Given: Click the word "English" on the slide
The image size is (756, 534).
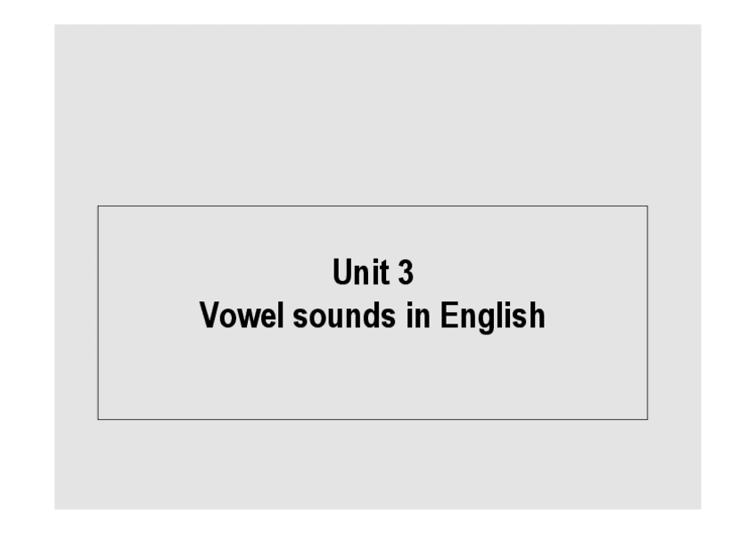Looking at the screenshot, I should (x=491, y=316).
